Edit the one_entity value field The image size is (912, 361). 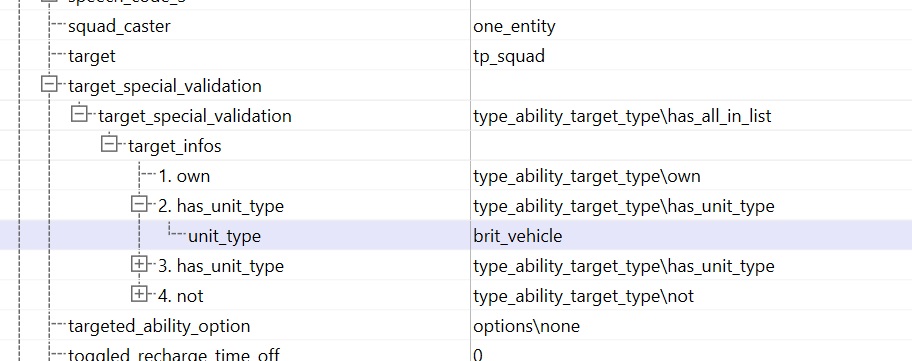(x=691, y=26)
